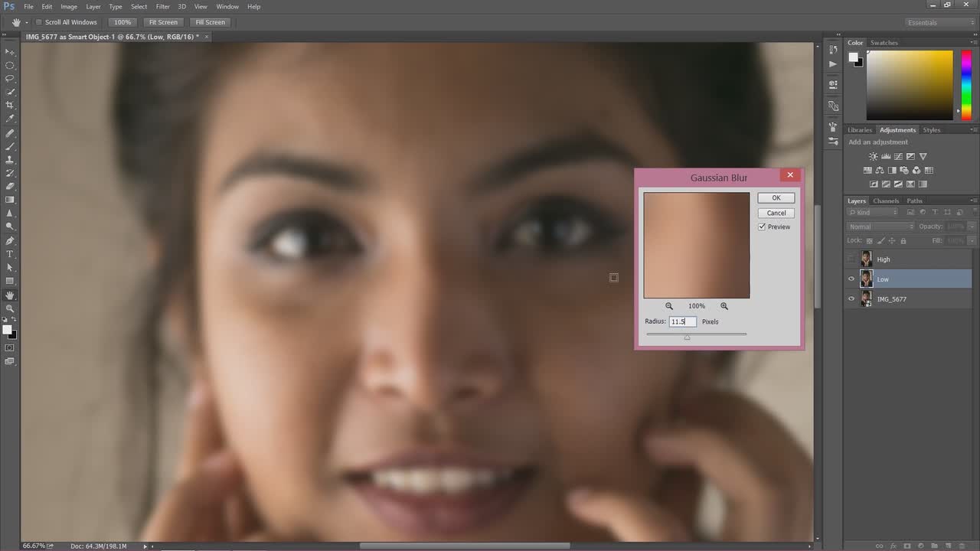Add a Brightness/Contrast adjustment
Screen dimensions: 980x551
click(874, 157)
